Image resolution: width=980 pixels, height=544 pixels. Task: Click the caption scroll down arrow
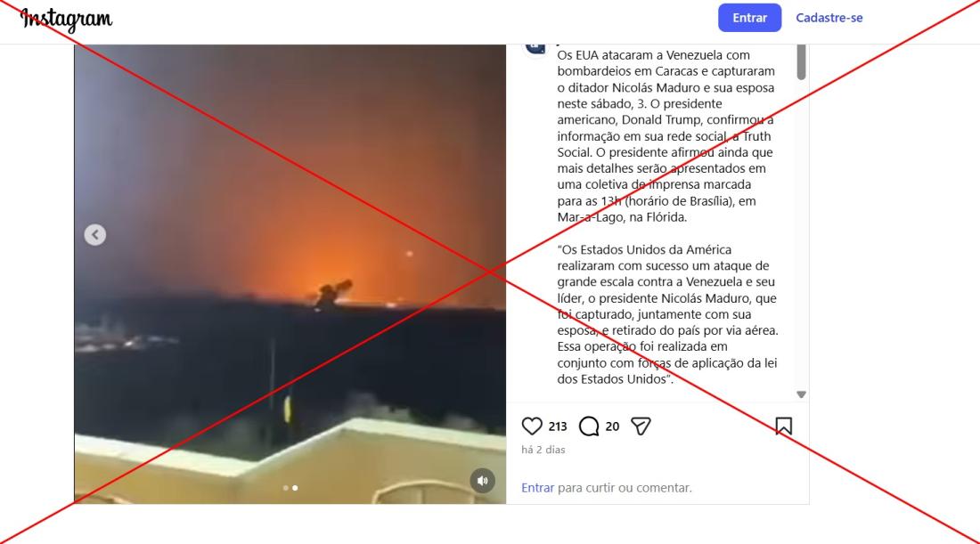801,394
